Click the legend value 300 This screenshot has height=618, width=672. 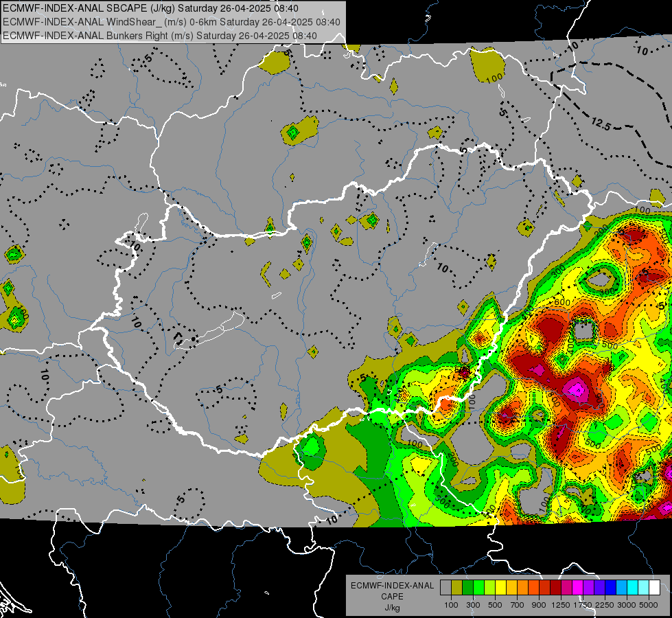pyautogui.click(x=473, y=605)
